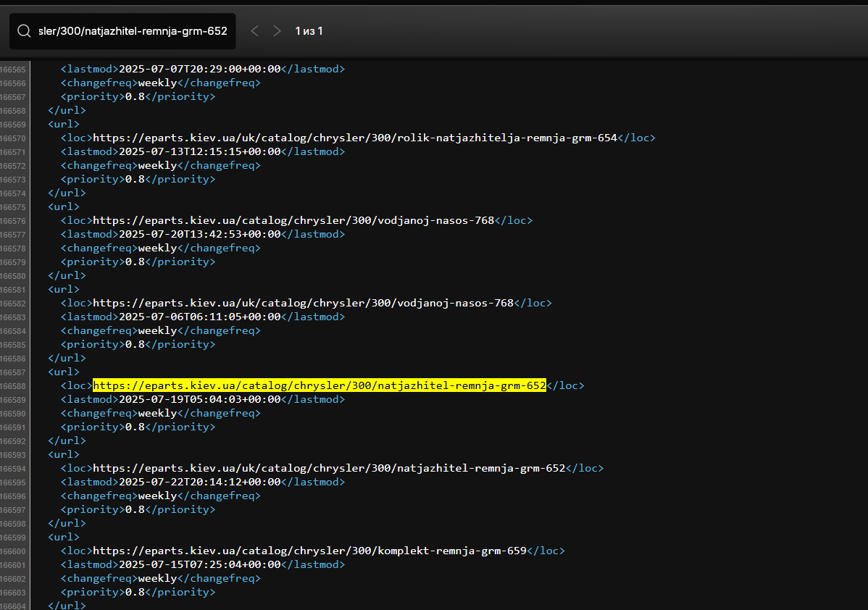The width and height of the screenshot is (868, 610).
Task: Click the komplekt-remnja-grm-659 URL
Action: pos(309,551)
